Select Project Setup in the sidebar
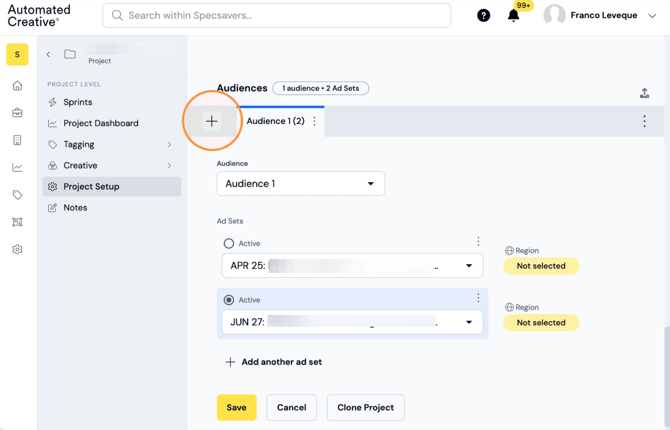The image size is (670, 430). click(112, 187)
